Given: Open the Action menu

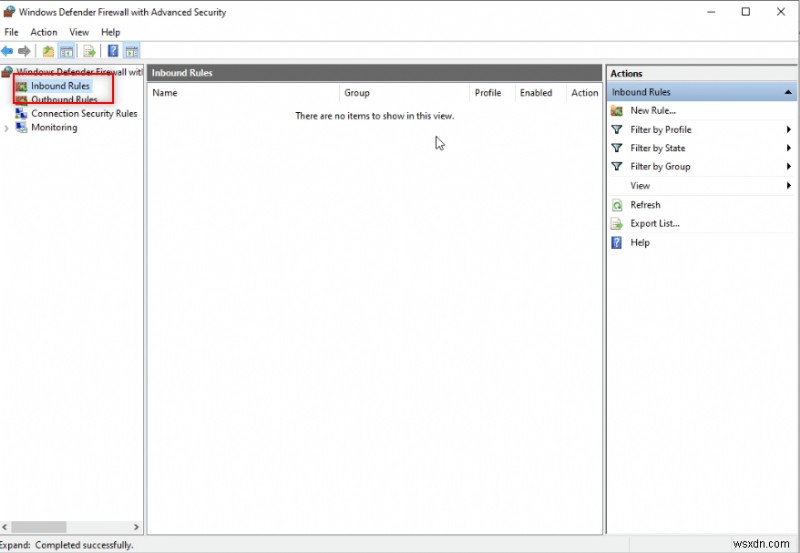Looking at the screenshot, I should pyautogui.click(x=44, y=32).
